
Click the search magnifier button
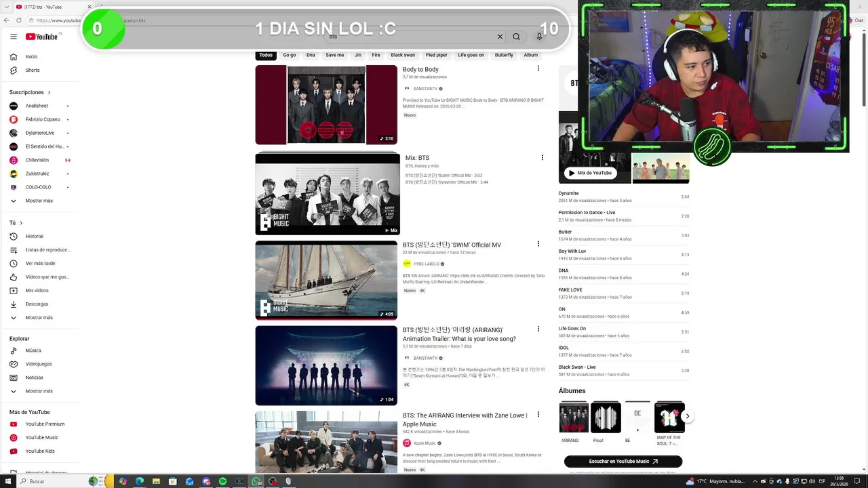516,37
